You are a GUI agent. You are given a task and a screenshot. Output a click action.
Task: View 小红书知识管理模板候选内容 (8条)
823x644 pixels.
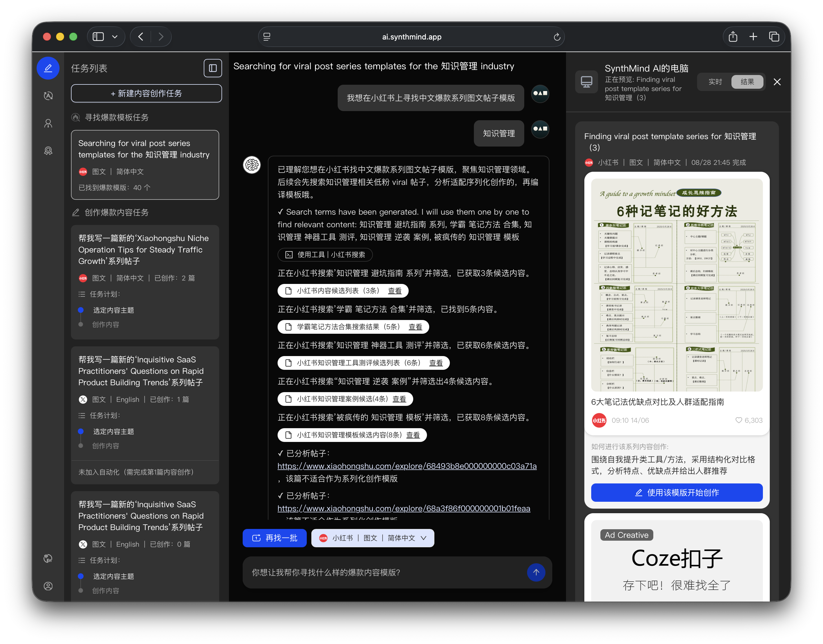tap(352, 435)
